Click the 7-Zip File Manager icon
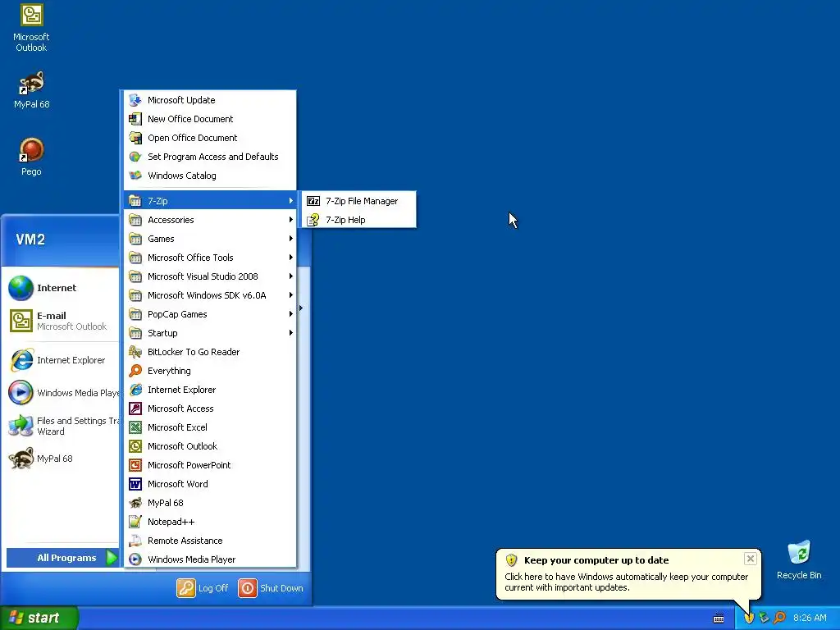Viewport: 840px width, 630px height. 313,201
